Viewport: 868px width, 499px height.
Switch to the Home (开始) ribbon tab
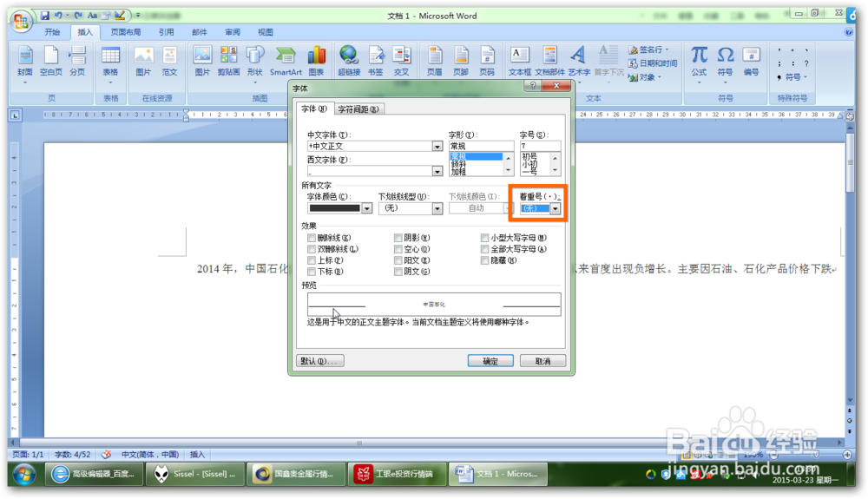(52, 32)
